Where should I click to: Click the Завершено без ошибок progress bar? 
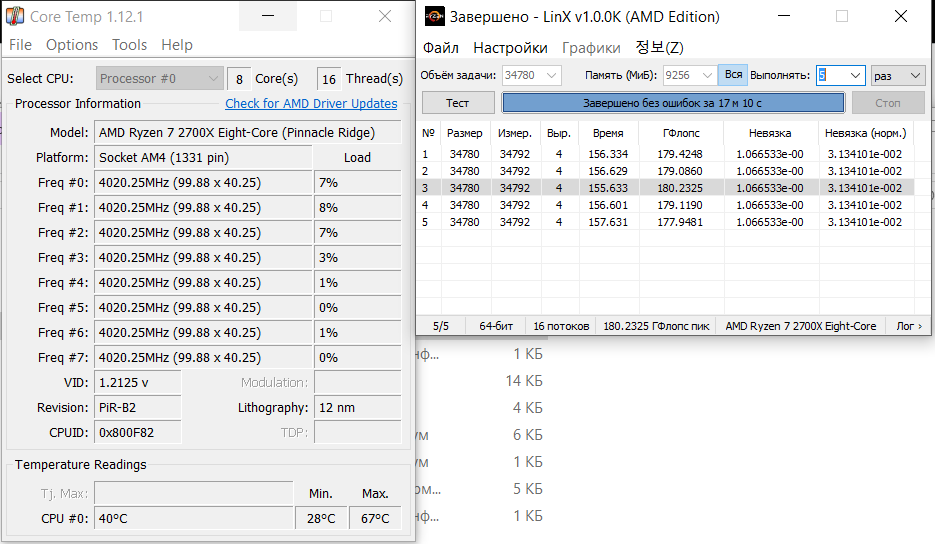click(673, 103)
